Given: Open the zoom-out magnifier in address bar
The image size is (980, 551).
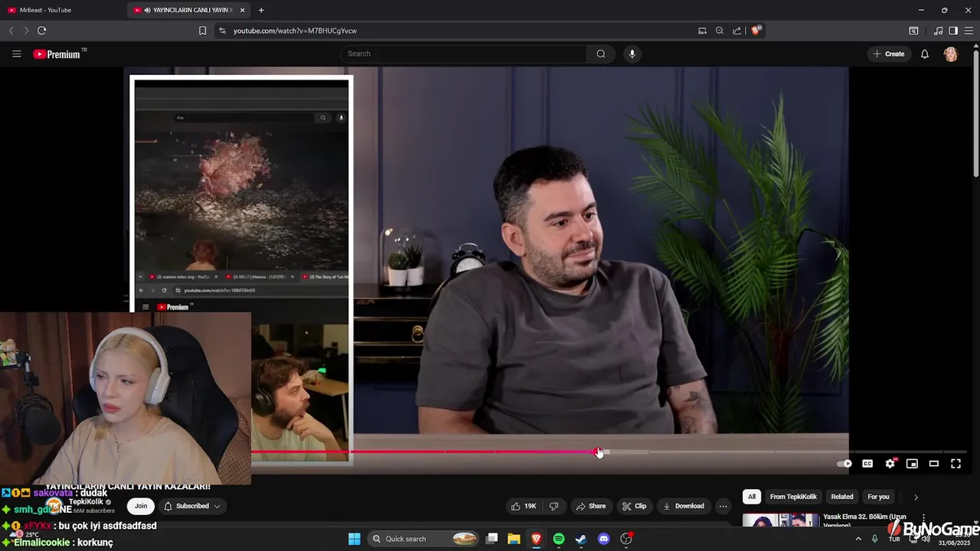Looking at the screenshot, I should point(720,31).
